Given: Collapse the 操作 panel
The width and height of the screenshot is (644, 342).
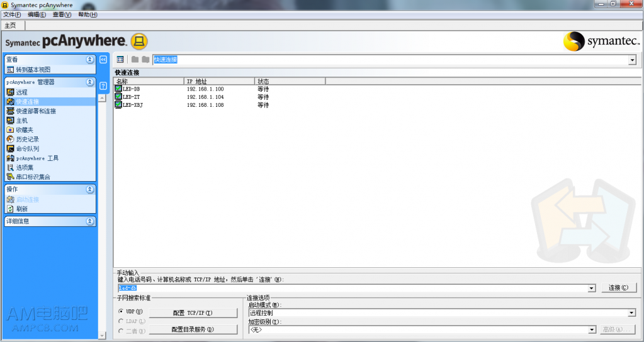Looking at the screenshot, I should tap(90, 189).
